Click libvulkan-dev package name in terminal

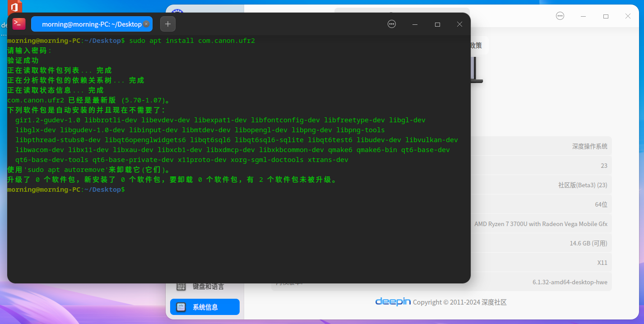tap(431, 140)
